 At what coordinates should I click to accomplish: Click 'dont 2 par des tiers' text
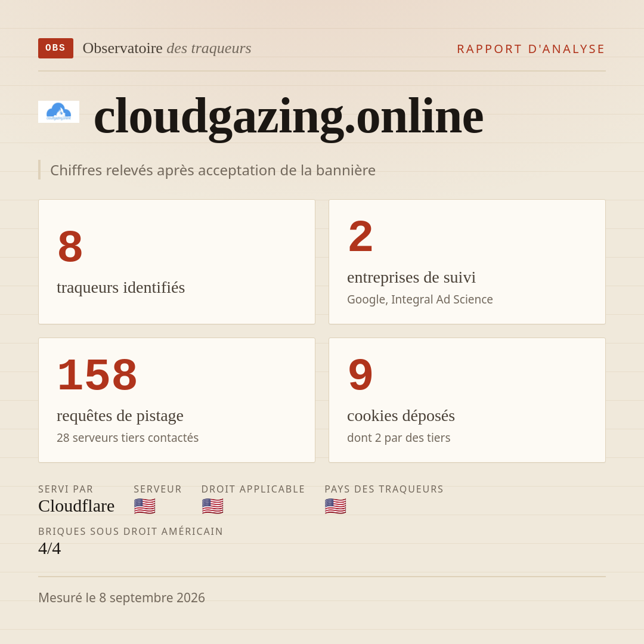[x=398, y=438]
